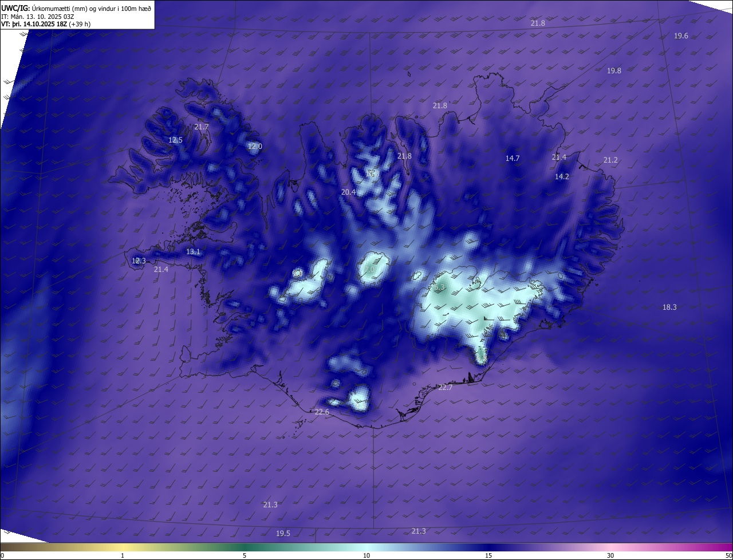Viewport: 733px width, 560px height.
Task: Click the '5' tick on the color scale
Action: click(x=245, y=555)
